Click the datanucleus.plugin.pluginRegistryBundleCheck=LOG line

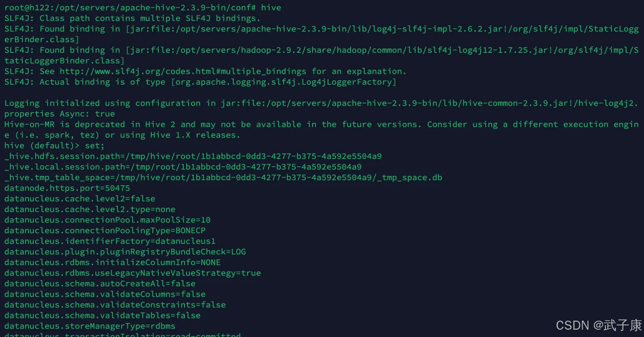click(x=125, y=252)
